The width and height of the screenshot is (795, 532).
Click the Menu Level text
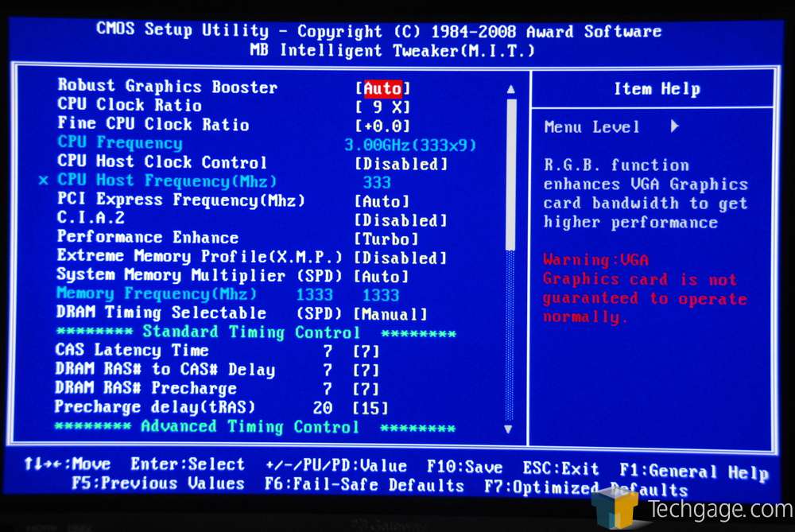(591, 126)
